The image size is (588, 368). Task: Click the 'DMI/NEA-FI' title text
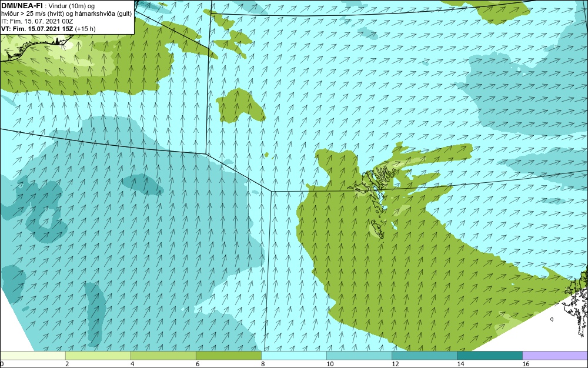tap(22, 5)
